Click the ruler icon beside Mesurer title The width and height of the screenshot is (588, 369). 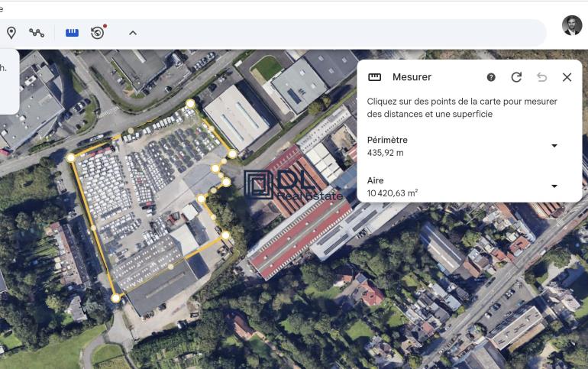374,77
